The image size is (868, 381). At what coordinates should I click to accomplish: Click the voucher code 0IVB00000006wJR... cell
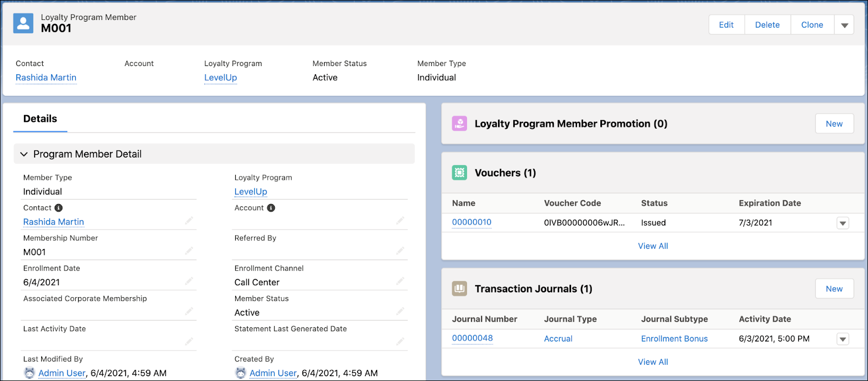coord(584,222)
